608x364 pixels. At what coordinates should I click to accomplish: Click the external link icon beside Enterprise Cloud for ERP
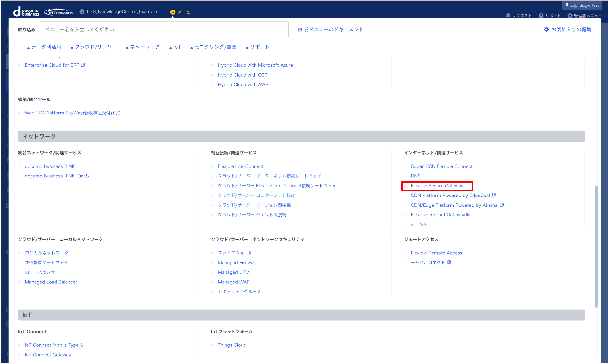tap(83, 65)
